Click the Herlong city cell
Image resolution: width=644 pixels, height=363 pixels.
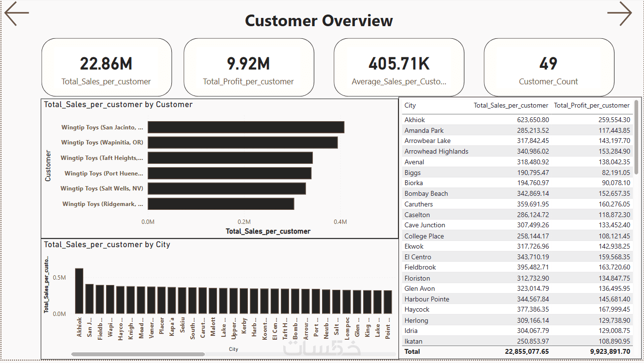[x=416, y=320]
